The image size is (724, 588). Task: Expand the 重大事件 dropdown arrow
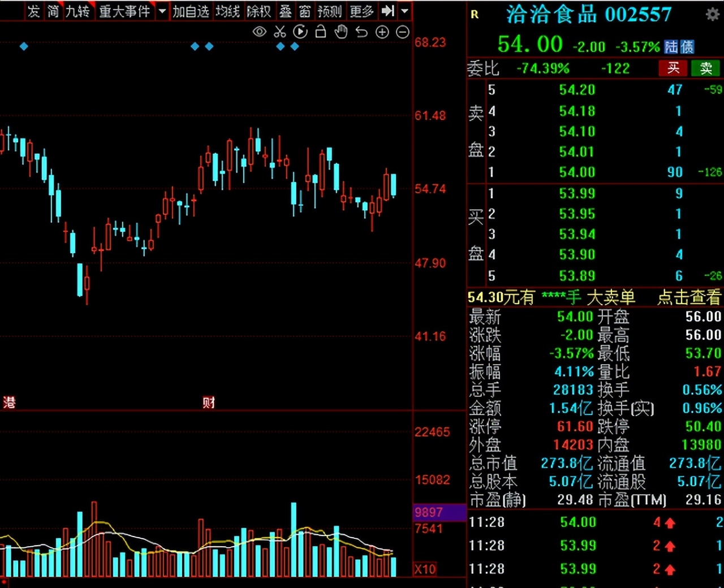pos(162,11)
